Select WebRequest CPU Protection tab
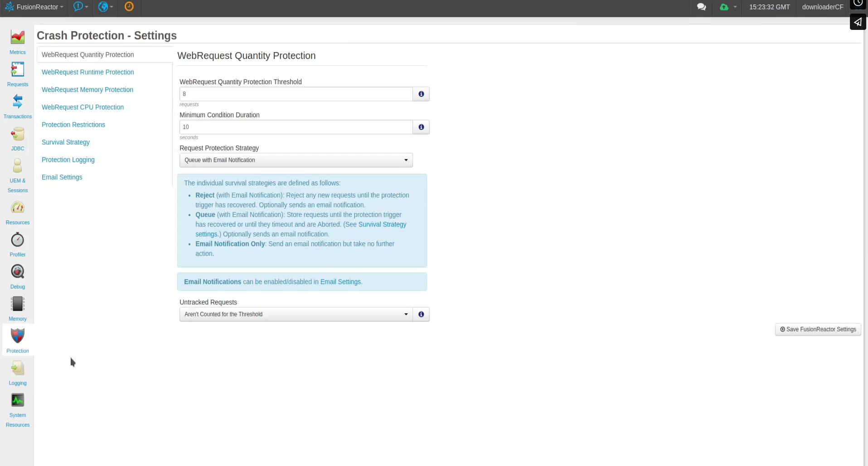 [x=82, y=107]
